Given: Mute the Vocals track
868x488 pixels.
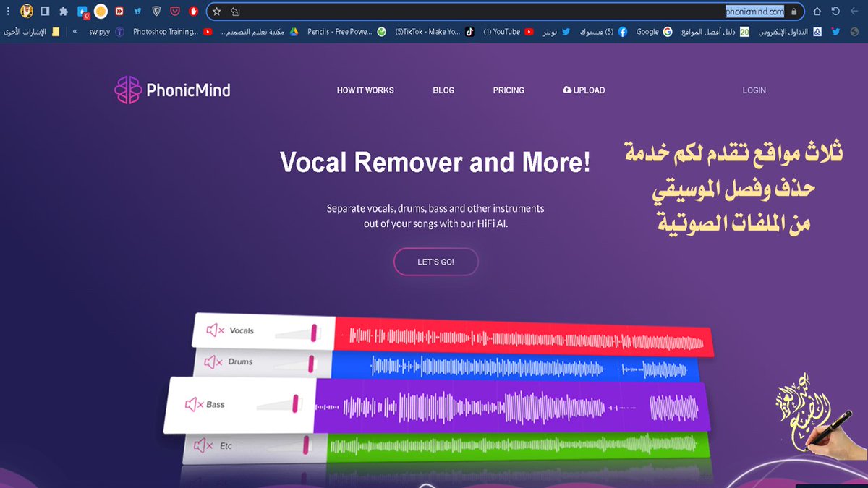Looking at the screenshot, I should (216, 330).
